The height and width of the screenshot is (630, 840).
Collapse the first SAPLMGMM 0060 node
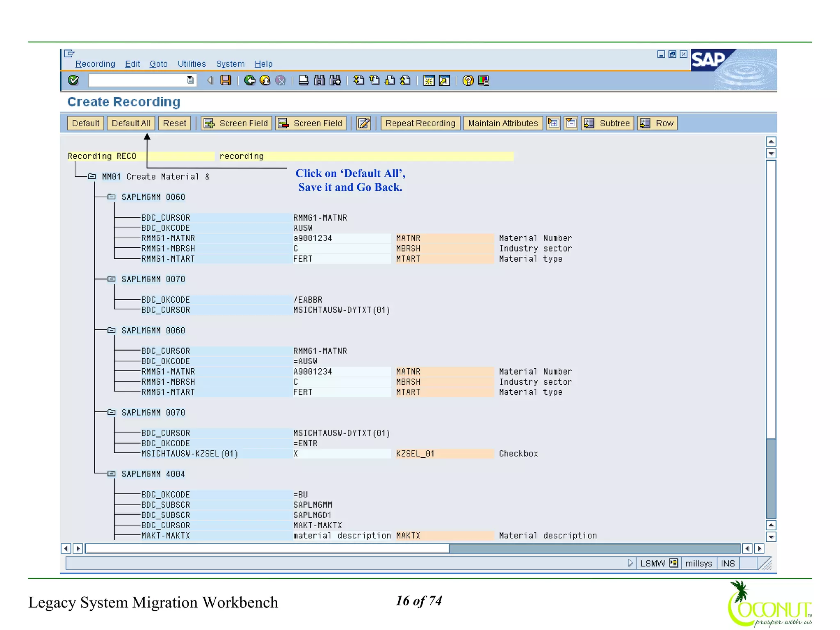(111, 197)
